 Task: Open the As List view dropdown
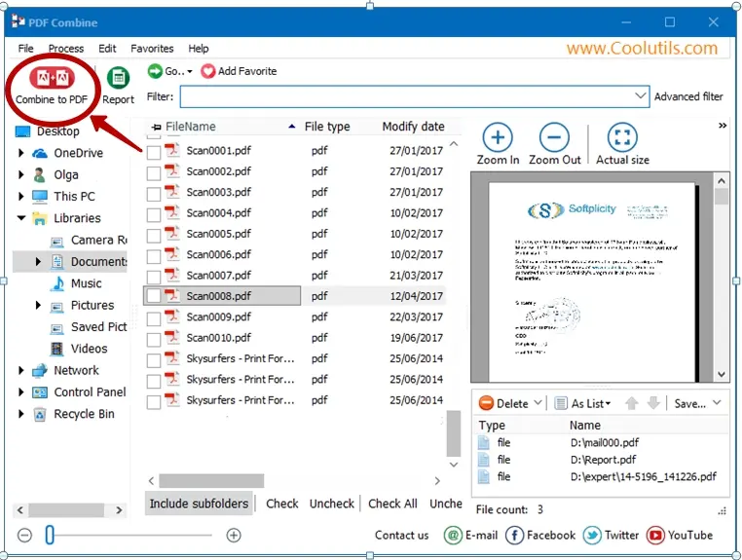(x=582, y=403)
